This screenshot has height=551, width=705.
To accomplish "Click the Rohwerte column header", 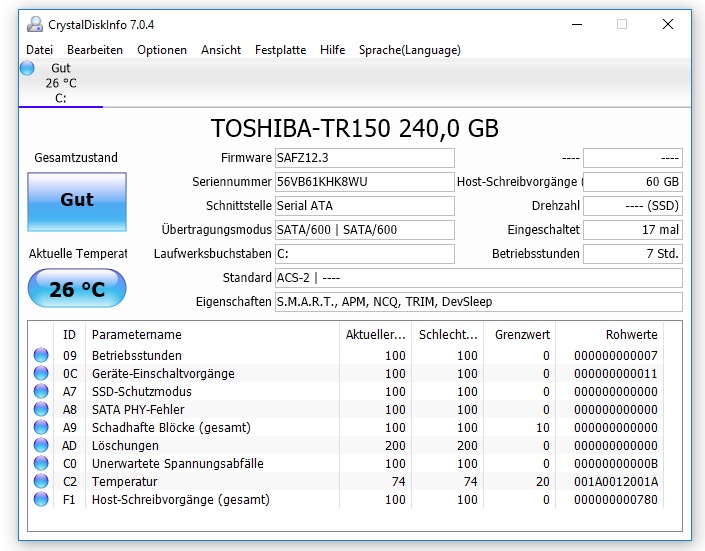I will [x=610, y=335].
